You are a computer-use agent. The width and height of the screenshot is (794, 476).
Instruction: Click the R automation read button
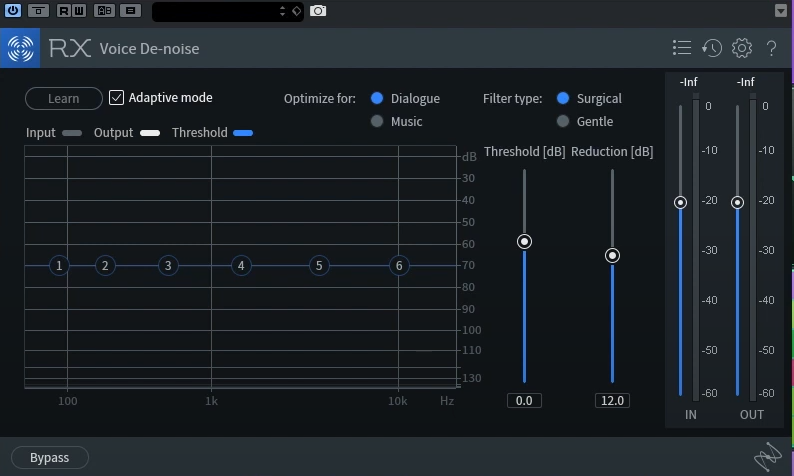(x=64, y=10)
